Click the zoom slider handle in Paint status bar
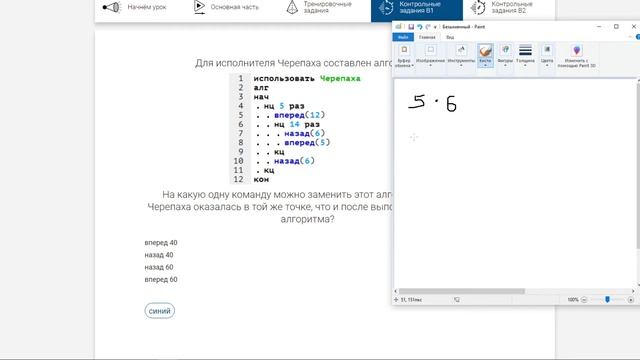The image size is (640, 360). click(607, 300)
